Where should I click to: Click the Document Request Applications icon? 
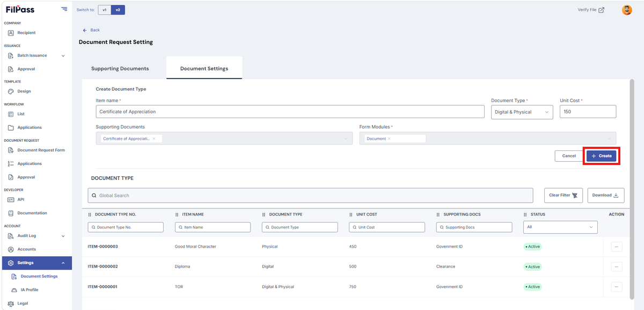(11, 163)
